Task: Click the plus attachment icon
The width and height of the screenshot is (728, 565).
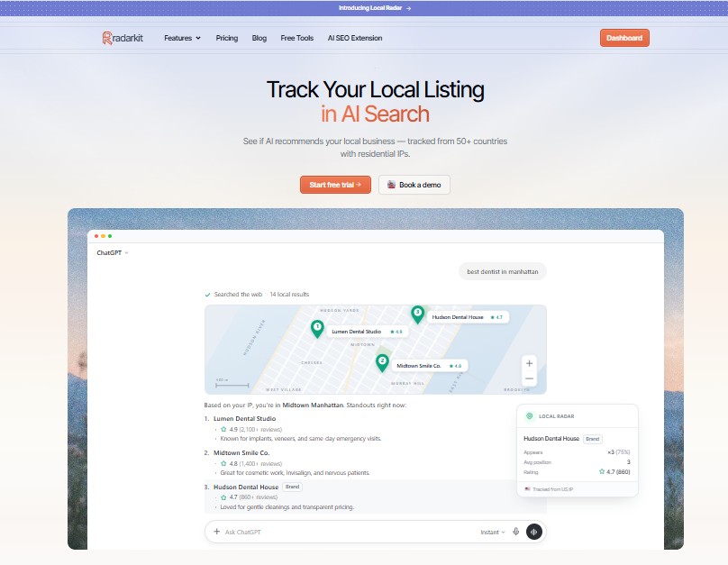Action: coord(216,532)
